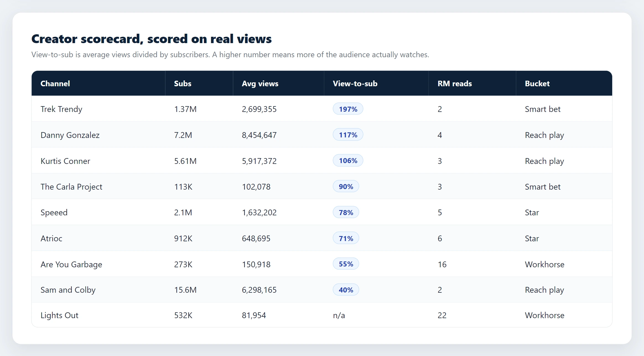Click the Creator scorecard title
The width and height of the screenshot is (644, 356).
152,39
